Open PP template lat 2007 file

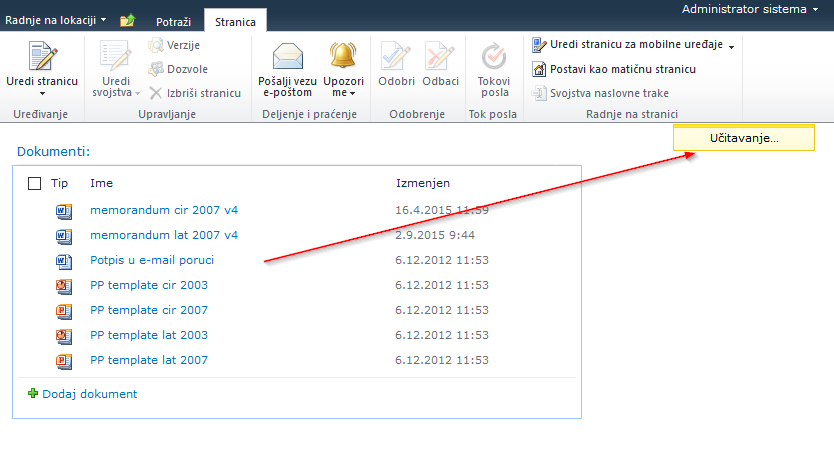[149, 360]
